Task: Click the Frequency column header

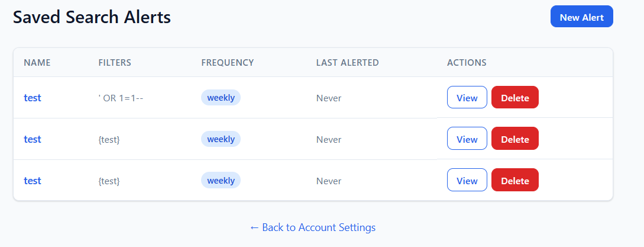Action: point(227,63)
